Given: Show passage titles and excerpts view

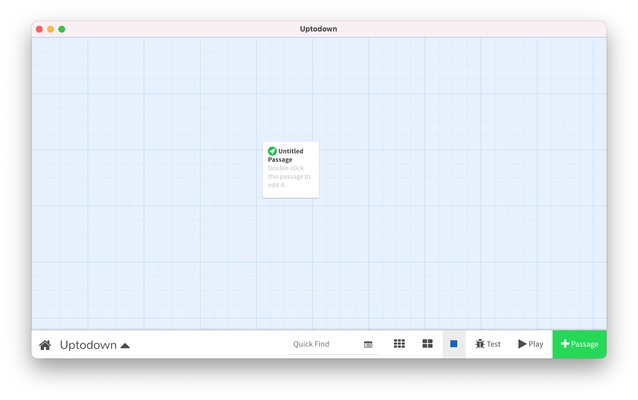Looking at the screenshot, I should pos(454,344).
